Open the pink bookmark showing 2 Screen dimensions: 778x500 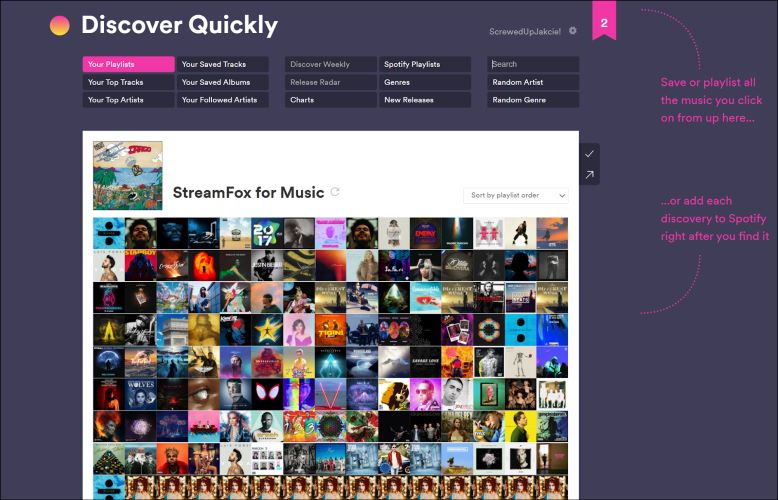(604, 20)
